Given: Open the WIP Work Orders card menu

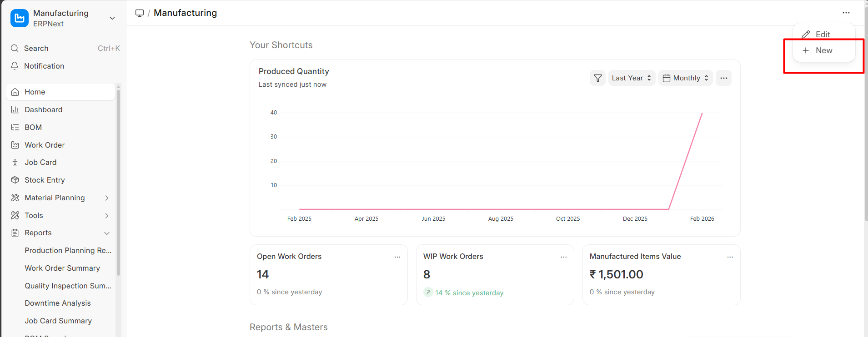Looking at the screenshot, I should [563, 257].
